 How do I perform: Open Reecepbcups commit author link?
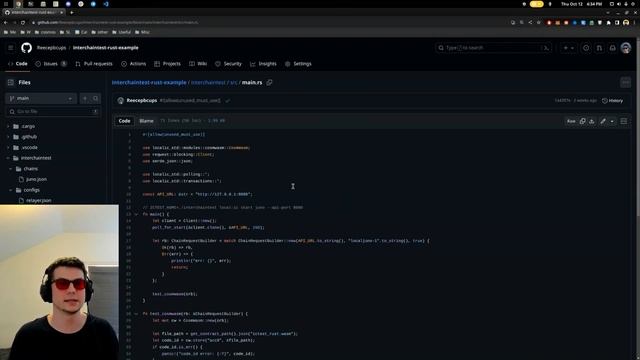pyautogui.click(x=142, y=100)
